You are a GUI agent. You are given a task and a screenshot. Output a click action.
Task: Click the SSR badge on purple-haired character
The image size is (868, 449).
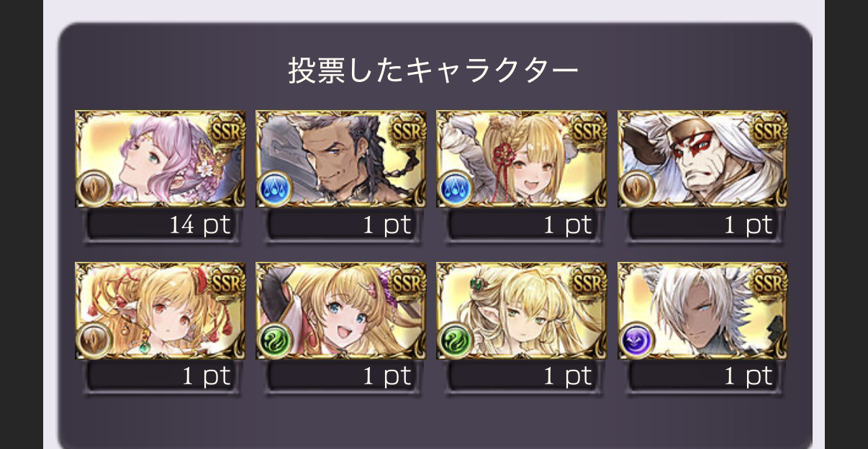pos(225,130)
